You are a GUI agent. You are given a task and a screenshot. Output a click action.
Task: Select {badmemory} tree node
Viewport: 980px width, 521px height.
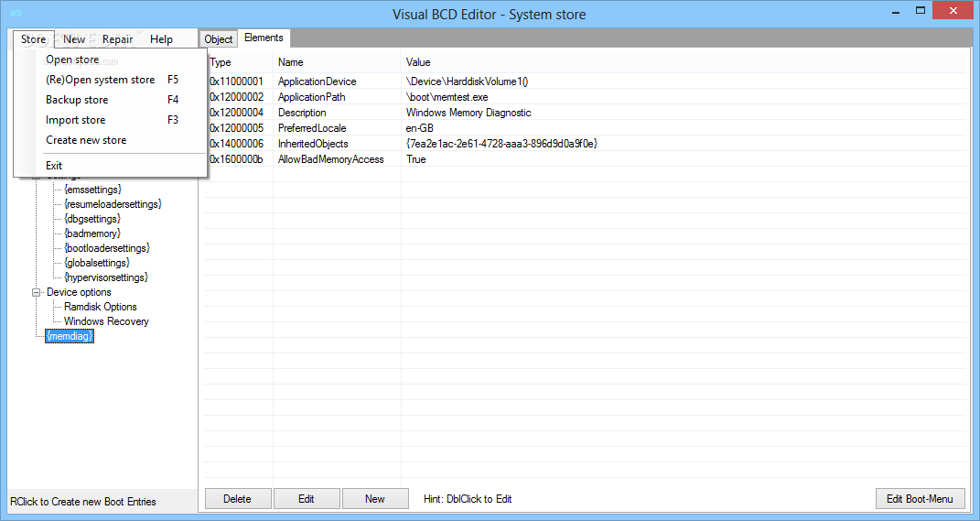tap(92, 233)
